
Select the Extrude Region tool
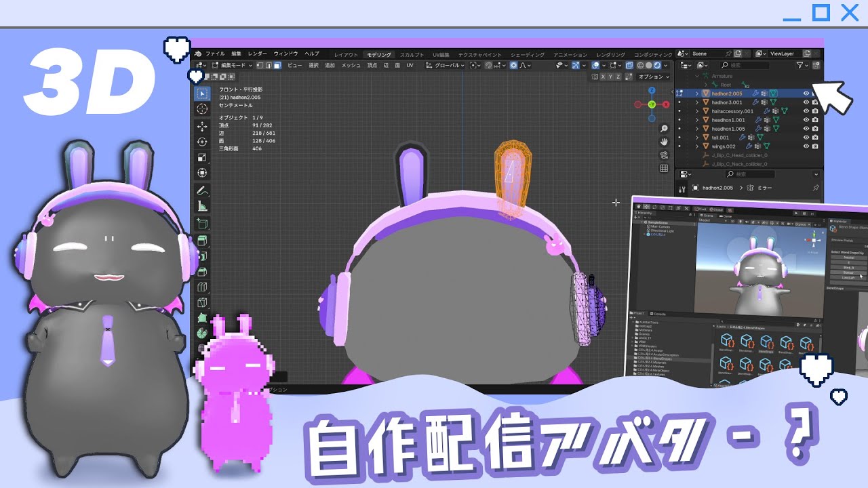tap(202, 240)
